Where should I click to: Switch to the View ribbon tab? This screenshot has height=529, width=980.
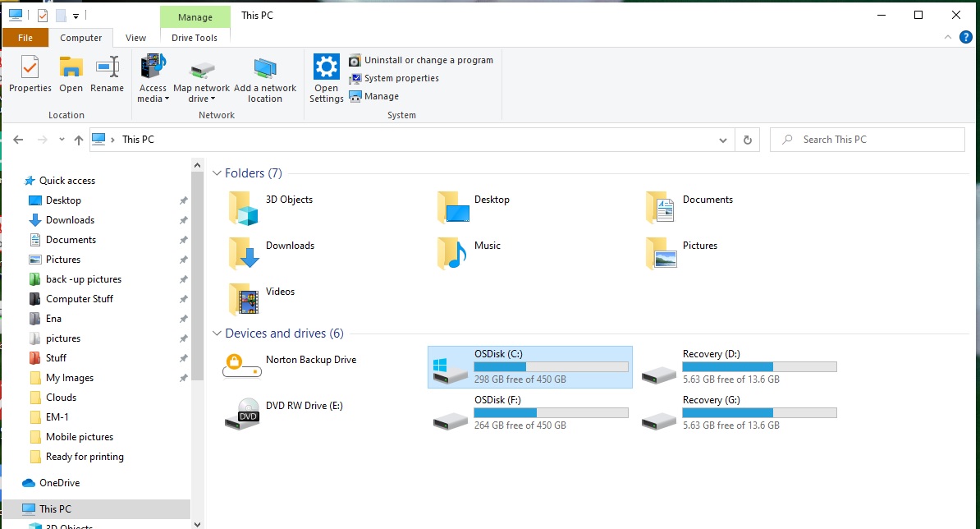pos(135,38)
